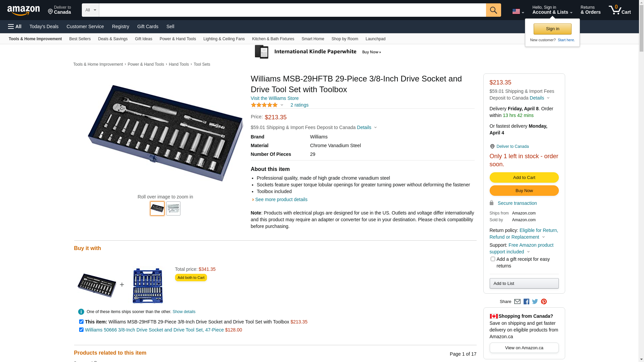Screen dimensions: 644x362
Task: Open the shopping cart icon
Action: [x=619, y=10]
